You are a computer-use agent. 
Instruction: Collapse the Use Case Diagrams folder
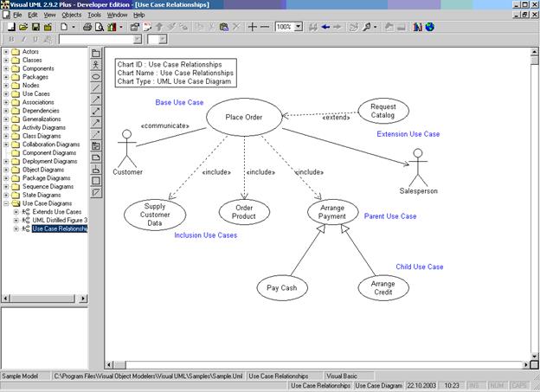6,203
